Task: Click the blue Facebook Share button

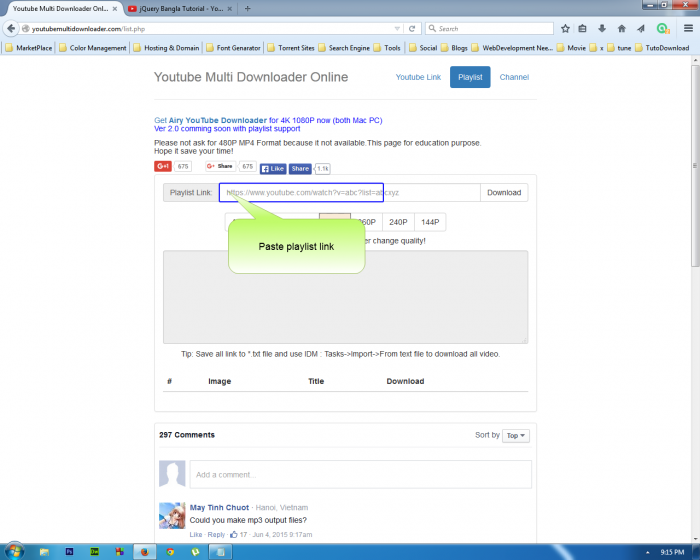Action: (300, 169)
